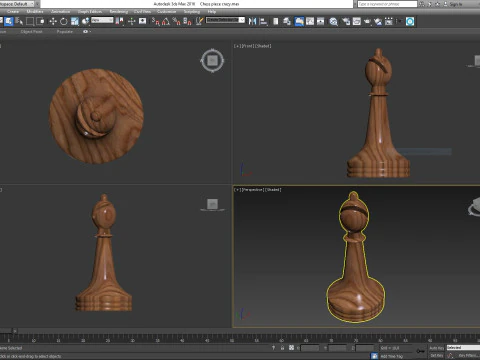Click Edit Named Selection Sets icon
480x360 pixels.
click(199, 21)
